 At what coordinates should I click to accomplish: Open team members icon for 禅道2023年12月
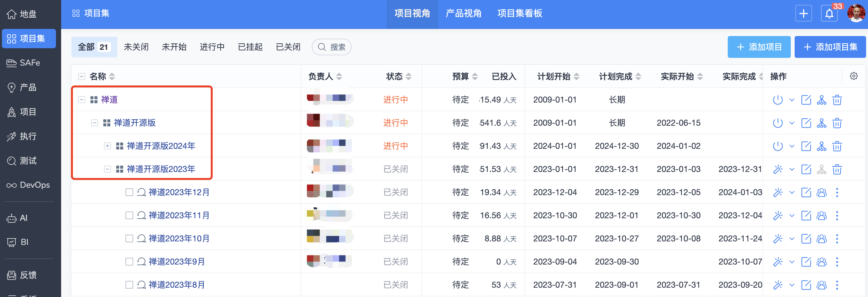pyautogui.click(x=821, y=192)
